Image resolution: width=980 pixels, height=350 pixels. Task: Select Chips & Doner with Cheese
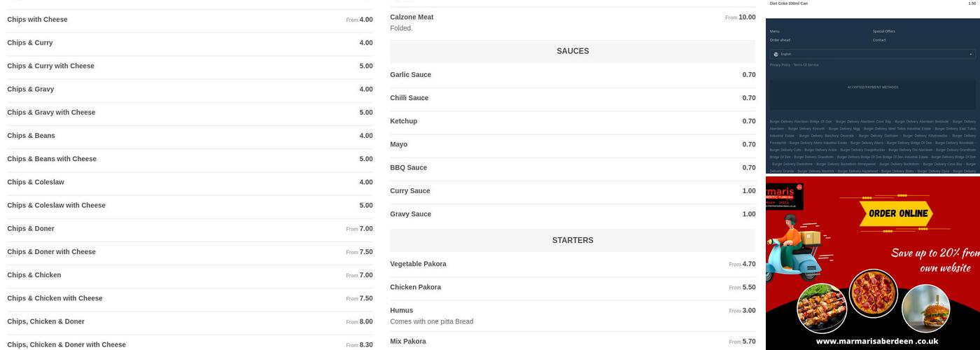click(51, 252)
